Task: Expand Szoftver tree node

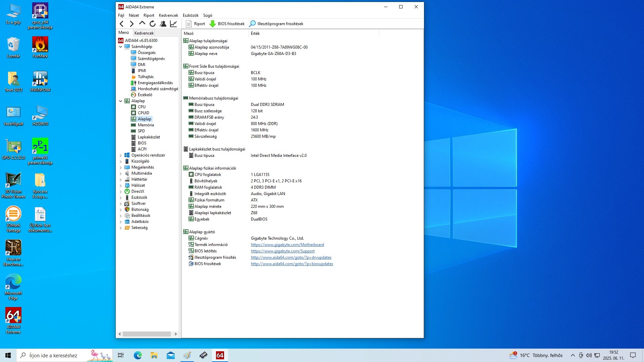Action: click(121, 203)
